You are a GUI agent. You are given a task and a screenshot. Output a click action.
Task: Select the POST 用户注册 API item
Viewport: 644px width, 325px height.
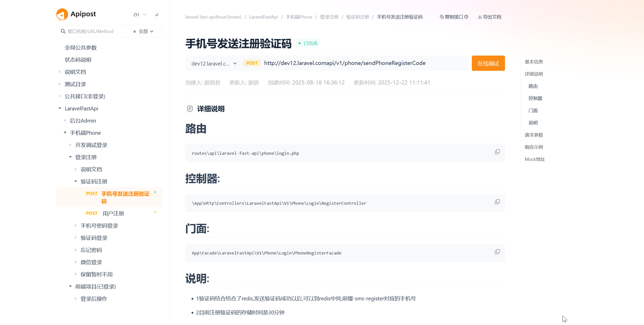point(113,213)
